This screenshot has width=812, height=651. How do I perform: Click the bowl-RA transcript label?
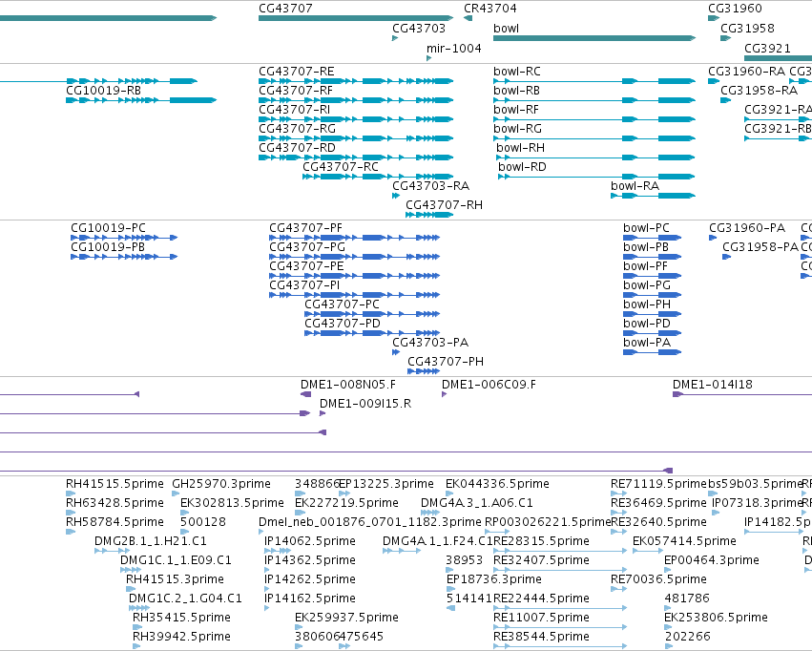(x=635, y=186)
